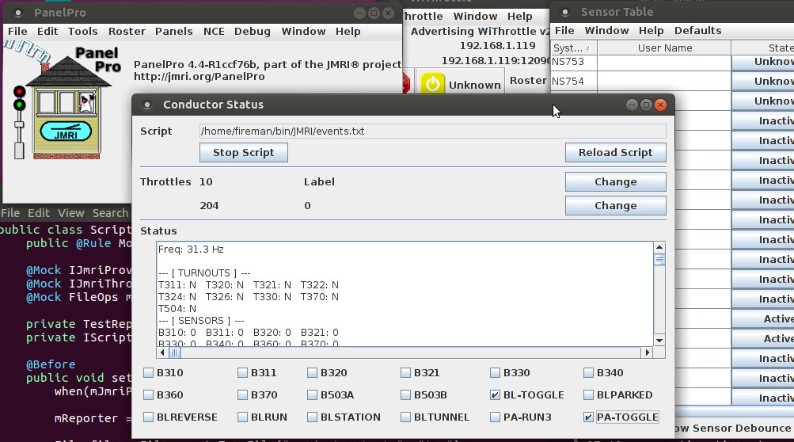The height and width of the screenshot is (442, 794).
Task: Open the NCE menu in PanelPro
Action: (213, 31)
